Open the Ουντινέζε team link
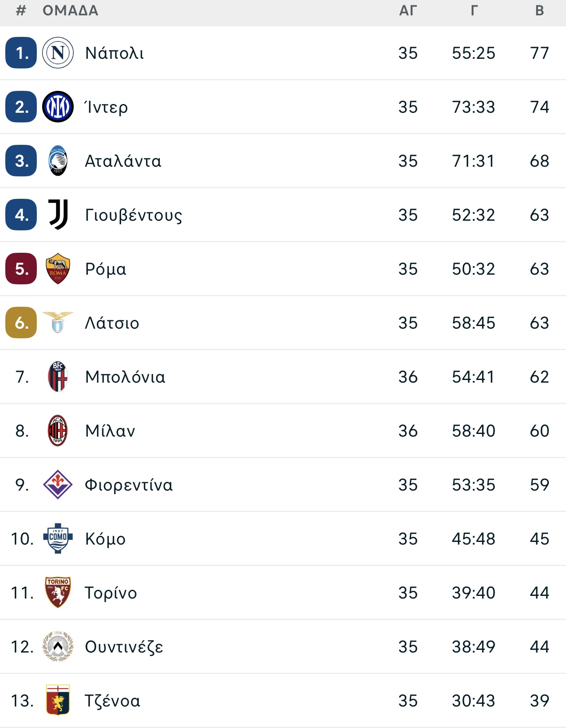 [x=124, y=647]
